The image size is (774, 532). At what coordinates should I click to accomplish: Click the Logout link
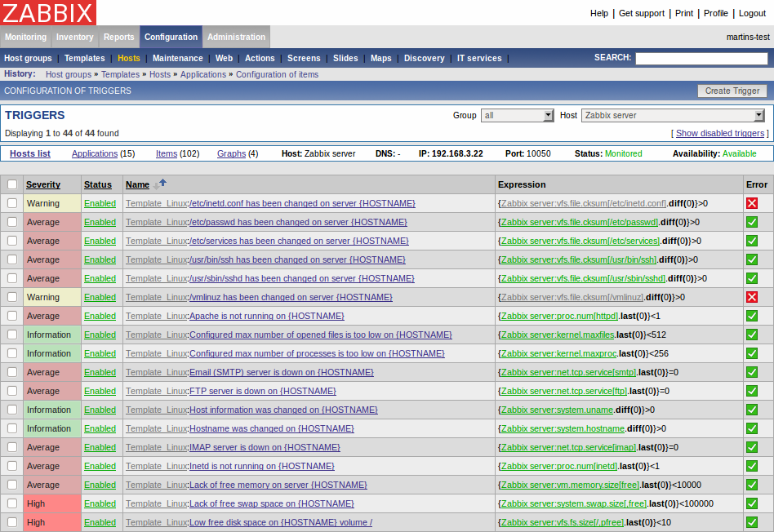pos(752,13)
